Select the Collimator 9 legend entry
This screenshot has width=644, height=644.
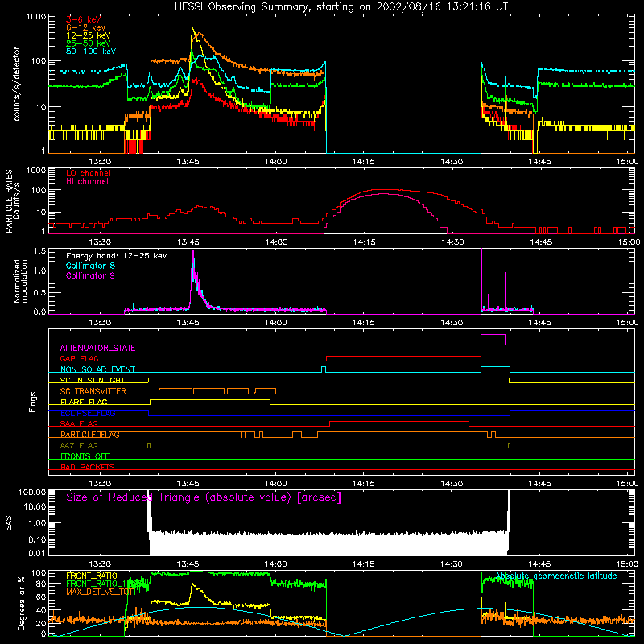point(90,275)
